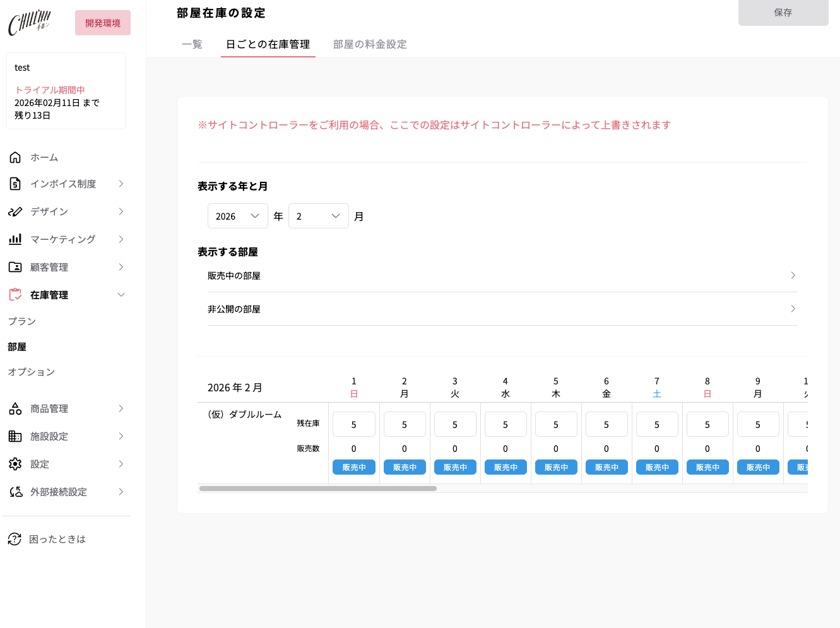Screen dimensions: 840x628
Task: Click the day 1 日 column header
Action: coord(354,388)
